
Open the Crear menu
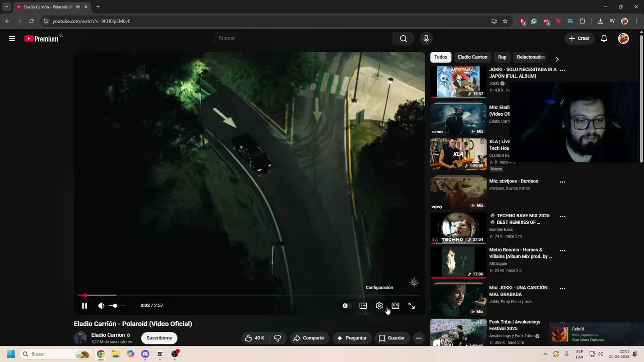(x=579, y=38)
